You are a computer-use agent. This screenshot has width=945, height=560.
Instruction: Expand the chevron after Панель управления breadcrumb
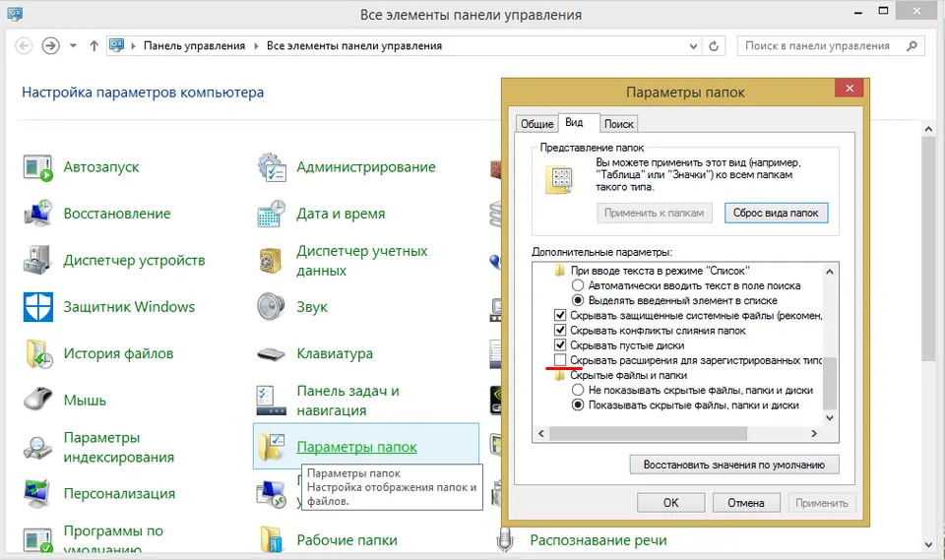coord(256,46)
